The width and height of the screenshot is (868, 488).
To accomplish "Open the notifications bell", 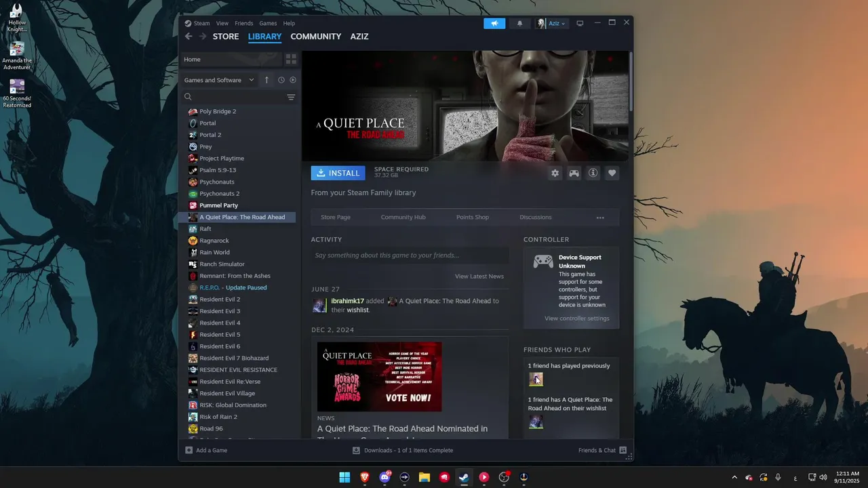I will click(x=520, y=23).
